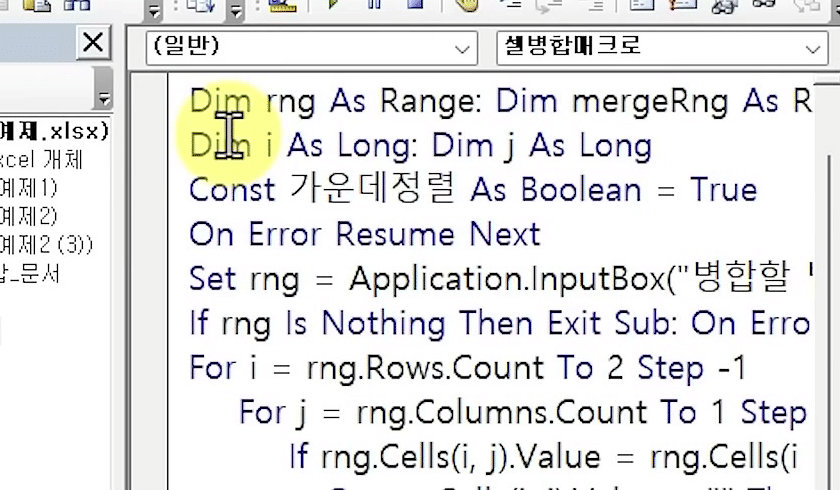
Task: Click the Design Mode ruler icon
Action: point(282,5)
